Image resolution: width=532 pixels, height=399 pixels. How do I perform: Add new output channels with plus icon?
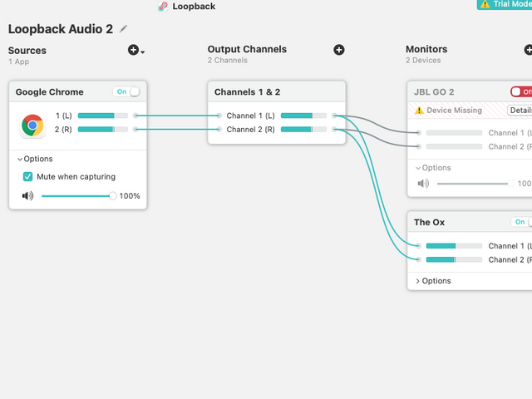click(339, 50)
